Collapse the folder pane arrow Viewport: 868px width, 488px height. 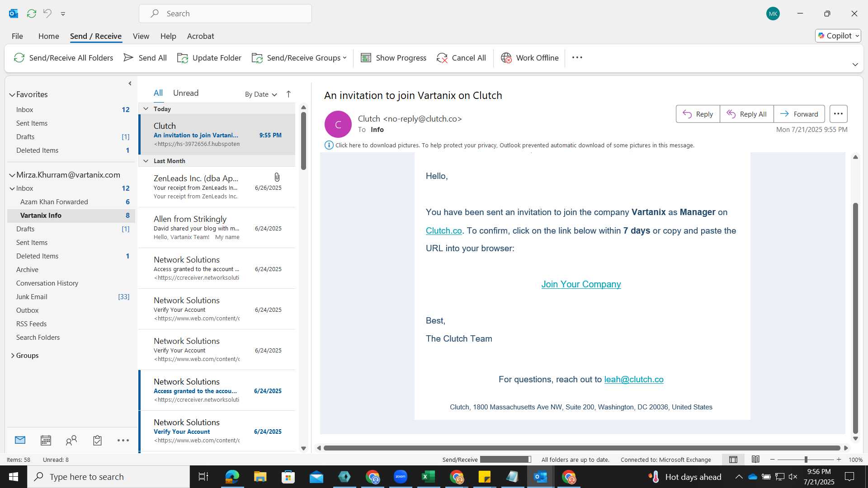(130, 83)
